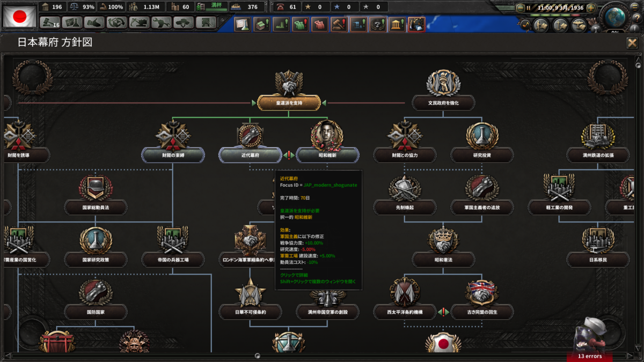Open the music player note icon
Image resolution: width=644 pixels, height=362 pixels.
coord(525,25)
